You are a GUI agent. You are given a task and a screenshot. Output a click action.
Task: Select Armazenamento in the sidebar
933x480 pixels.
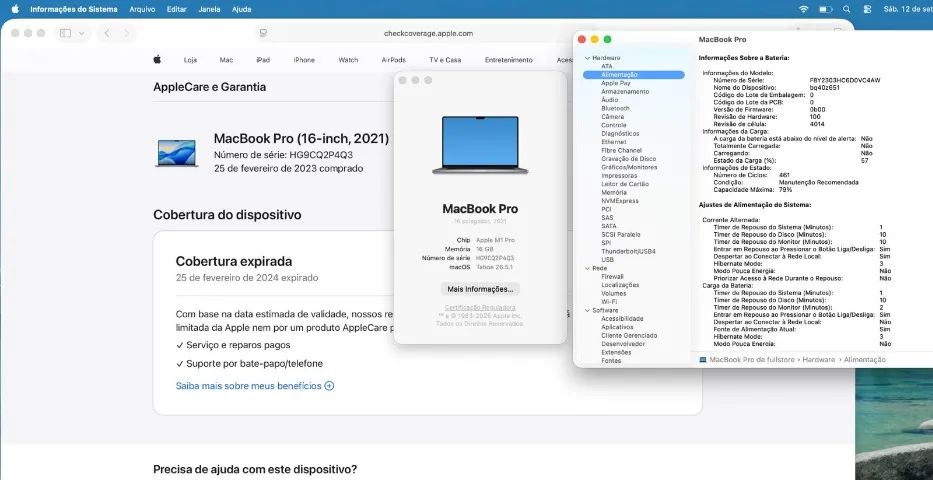click(625, 92)
